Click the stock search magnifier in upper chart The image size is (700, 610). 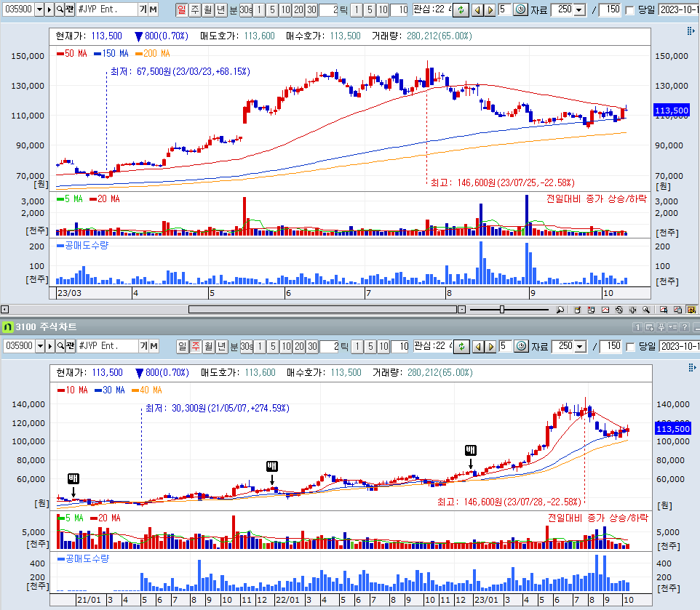tap(60, 9)
